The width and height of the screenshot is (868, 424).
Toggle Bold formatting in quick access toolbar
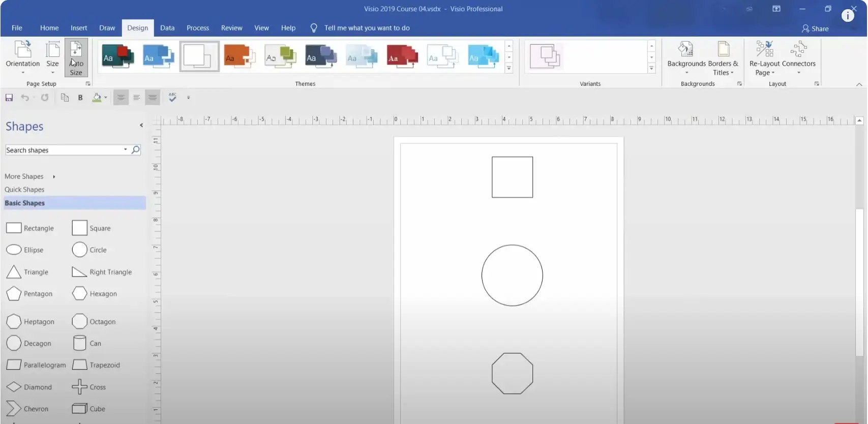[x=80, y=98]
